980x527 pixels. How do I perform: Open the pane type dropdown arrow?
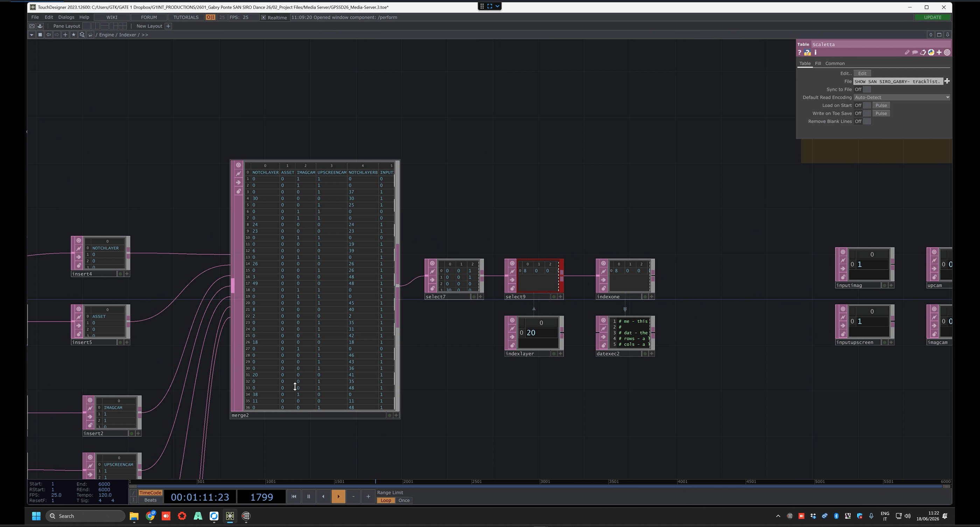[31, 35]
